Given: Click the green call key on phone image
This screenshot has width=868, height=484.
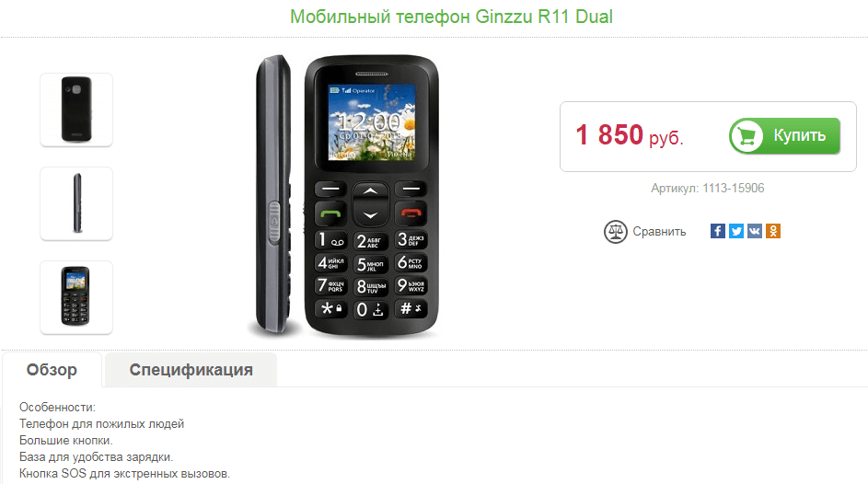Looking at the screenshot, I should click(330, 213).
